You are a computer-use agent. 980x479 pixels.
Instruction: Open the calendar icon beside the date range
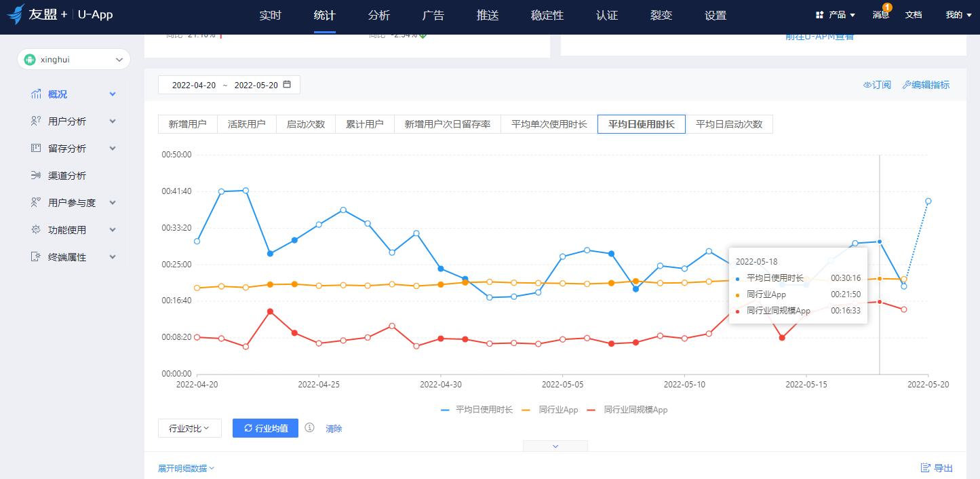[x=286, y=84]
